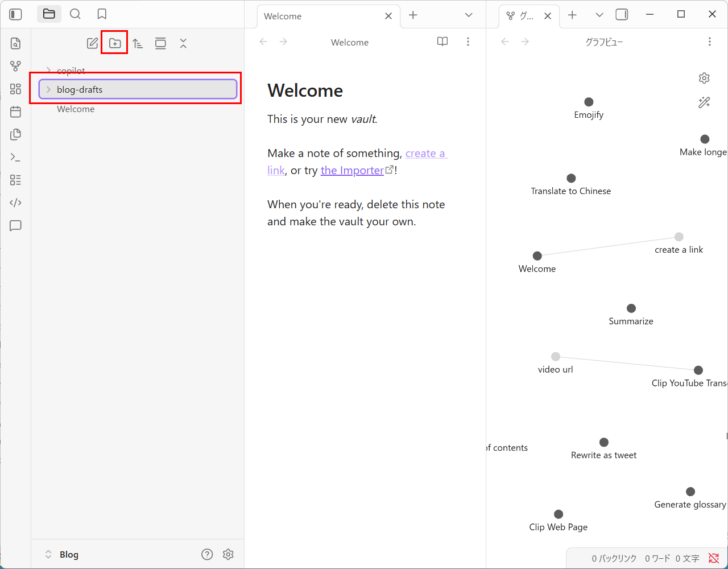The height and width of the screenshot is (569, 728).
Task: Toggle the right sidebar panel
Action: [x=622, y=15]
